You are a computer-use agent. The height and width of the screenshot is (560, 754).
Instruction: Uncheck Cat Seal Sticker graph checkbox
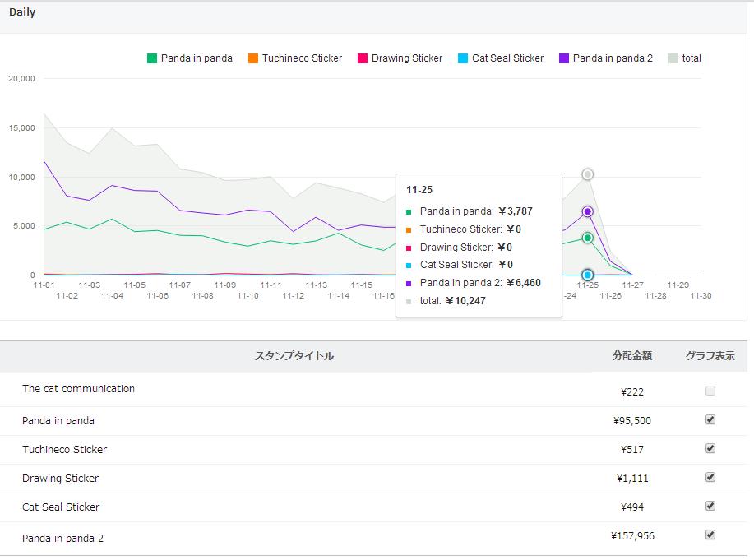710,506
